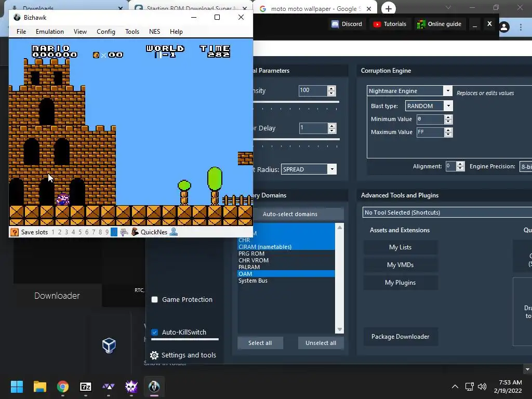Open My VMDs
Image resolution: width=532 pixels, height=399 pixels.
[x=401, y=265]
